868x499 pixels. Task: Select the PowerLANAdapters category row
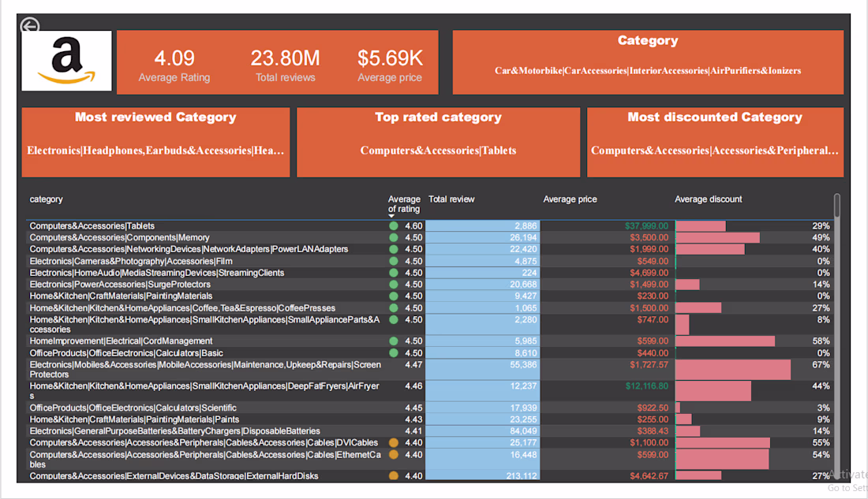[x=429, y=249]
